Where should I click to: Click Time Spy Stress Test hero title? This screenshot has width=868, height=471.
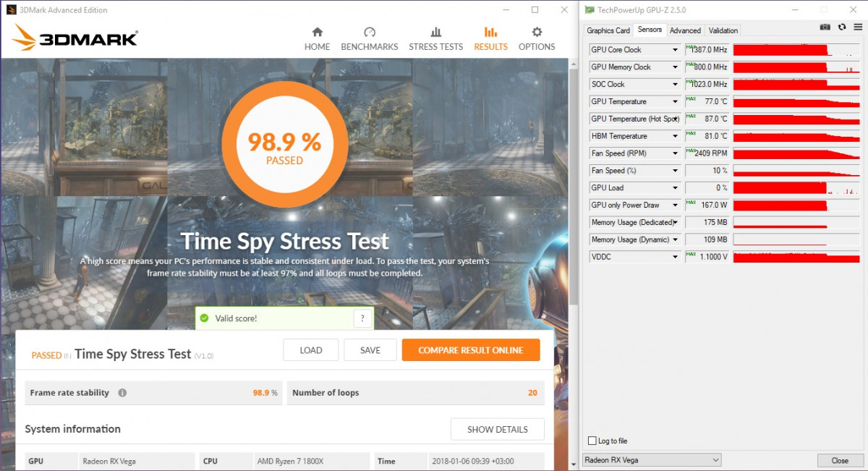pyautogui.click(x=284, y=241)
